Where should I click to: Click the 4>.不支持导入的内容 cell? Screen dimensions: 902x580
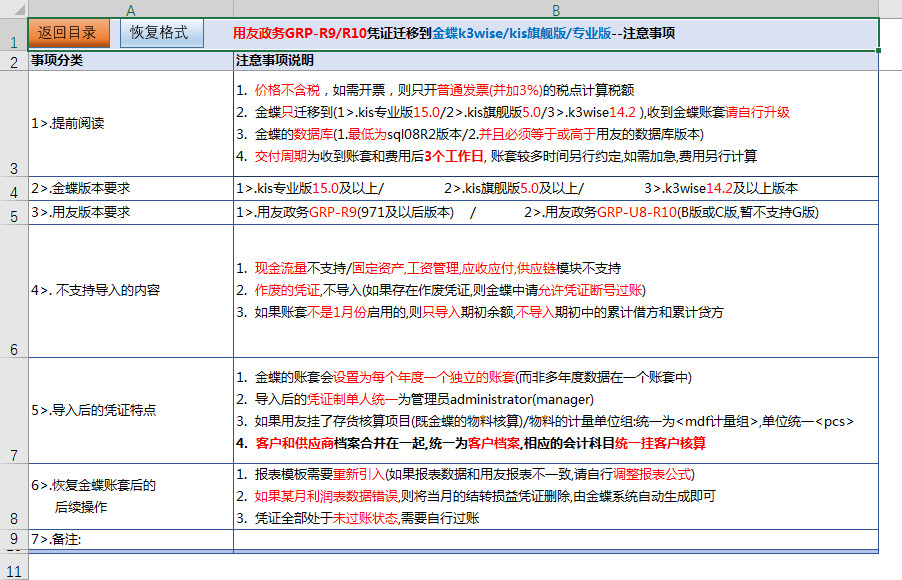tap(131, 291)
